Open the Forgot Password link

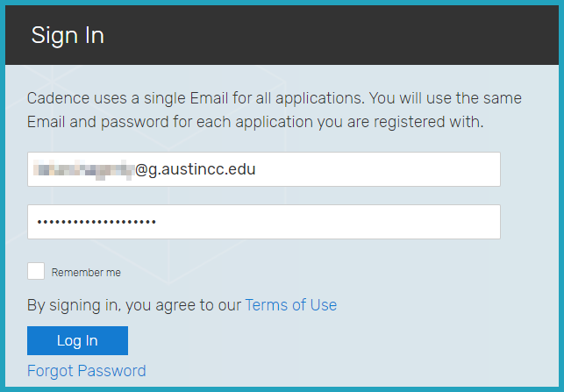[86, 371]
